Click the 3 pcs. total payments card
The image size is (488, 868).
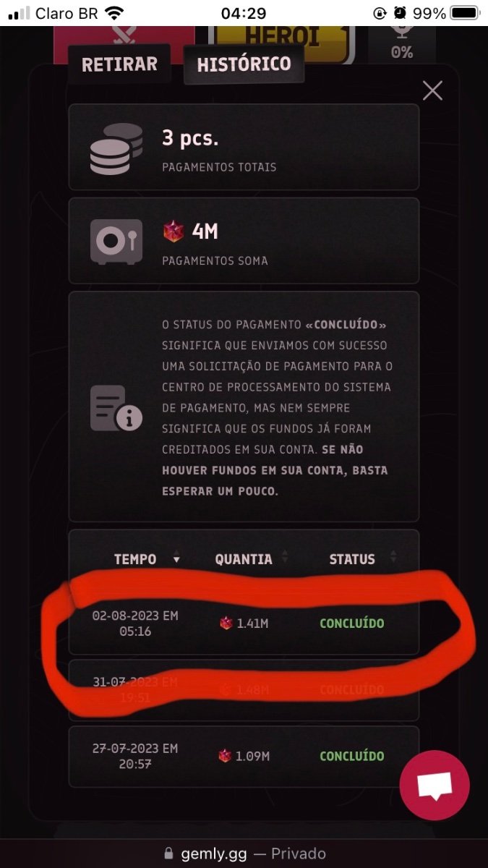tap(244, 147)
